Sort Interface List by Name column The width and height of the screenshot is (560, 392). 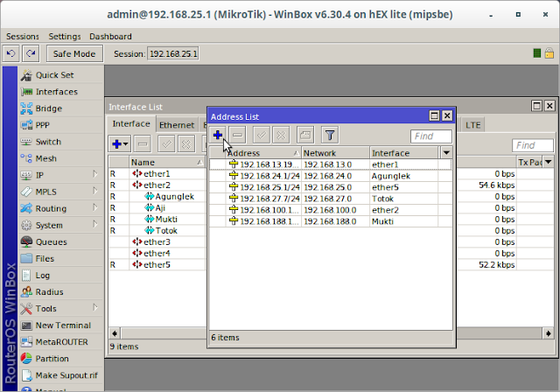coord(166,163)
